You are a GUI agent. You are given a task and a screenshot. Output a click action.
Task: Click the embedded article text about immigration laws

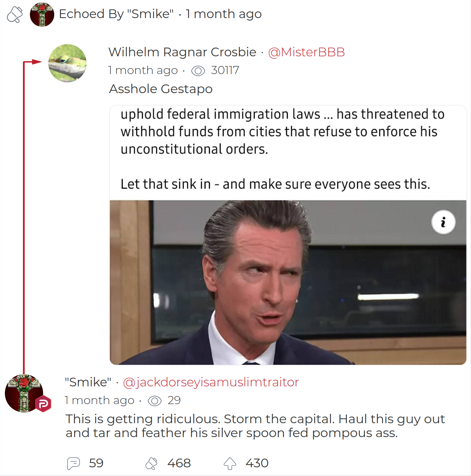(282, 149)
